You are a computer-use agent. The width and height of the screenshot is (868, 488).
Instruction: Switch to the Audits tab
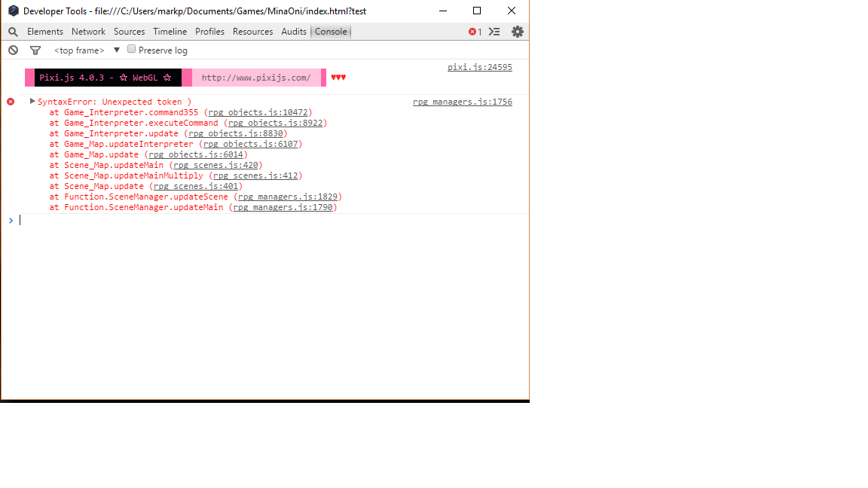point(293,32)
